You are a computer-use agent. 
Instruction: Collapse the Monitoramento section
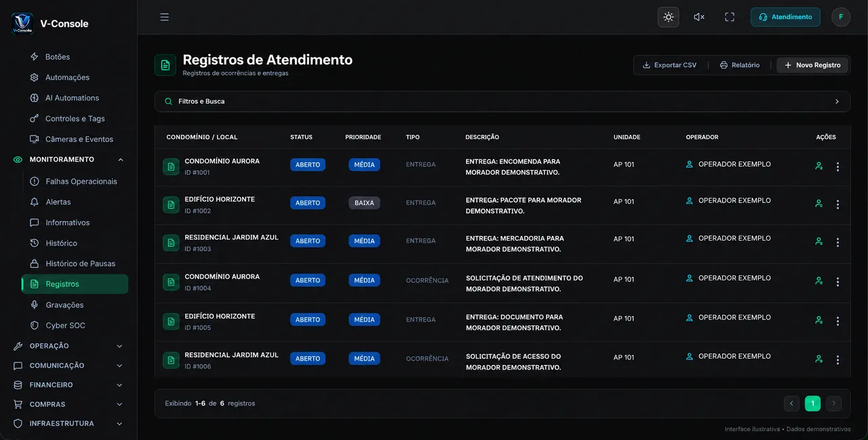click(68, 159)
